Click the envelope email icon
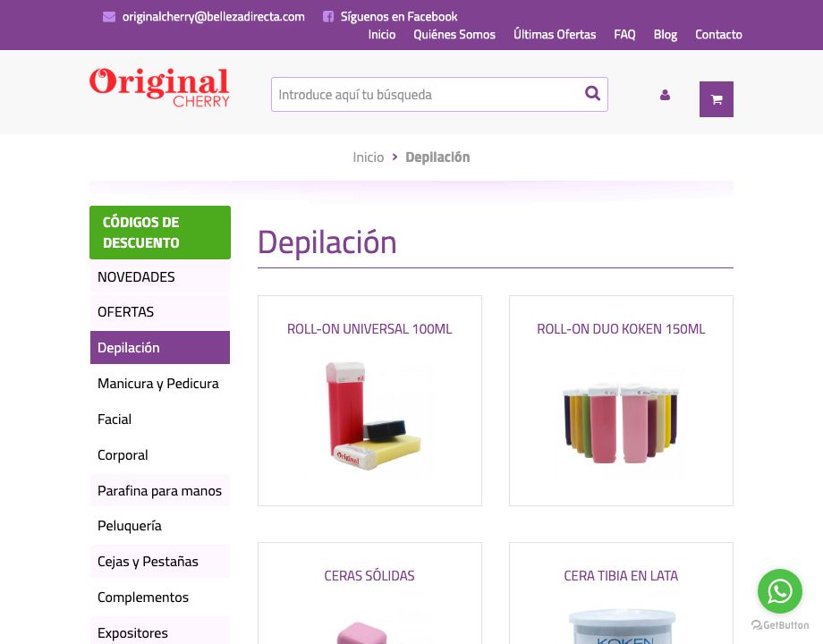Viewport: 823px width, 644px height. coord(108,17)
